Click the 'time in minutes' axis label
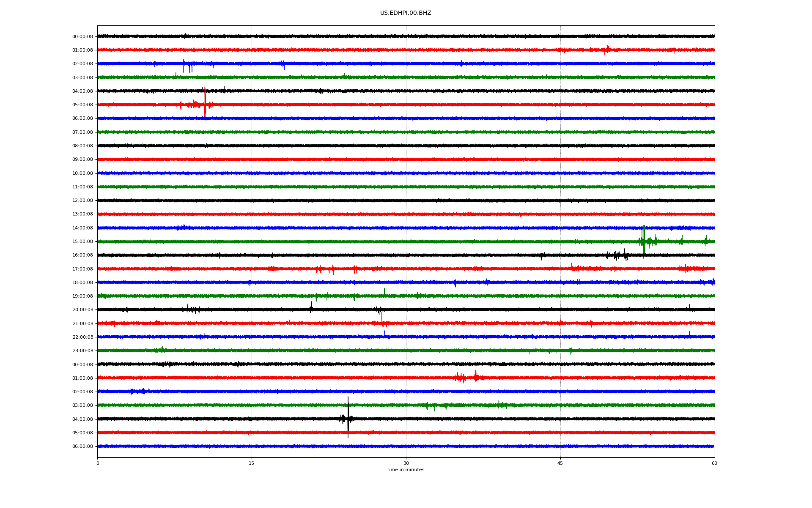Screen dimensions: 812x508 406,470
